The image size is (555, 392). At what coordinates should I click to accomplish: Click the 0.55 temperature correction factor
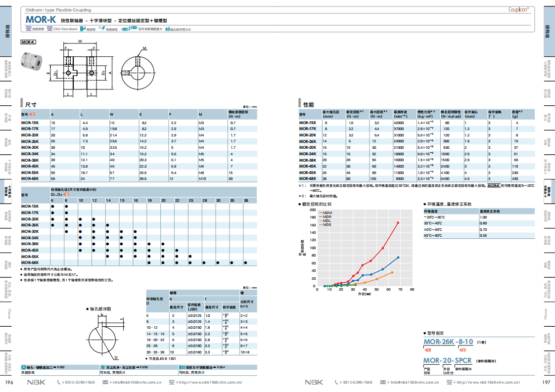(483, 236)
